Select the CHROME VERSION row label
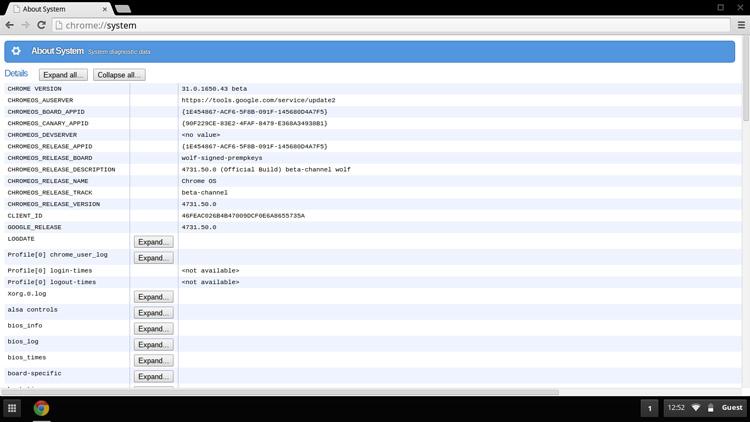This screenshot has height=422, width=750. [34, 89]
